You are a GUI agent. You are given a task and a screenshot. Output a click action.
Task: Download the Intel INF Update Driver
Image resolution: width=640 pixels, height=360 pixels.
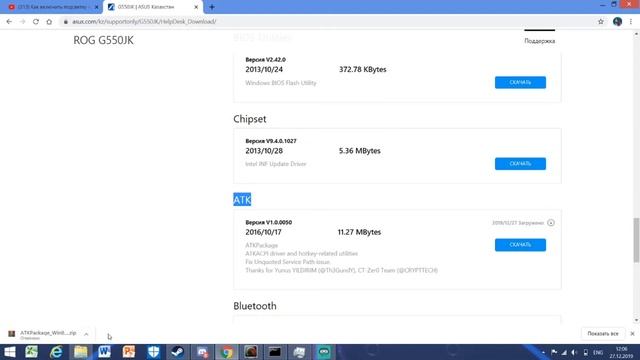[x=520, y=164]
